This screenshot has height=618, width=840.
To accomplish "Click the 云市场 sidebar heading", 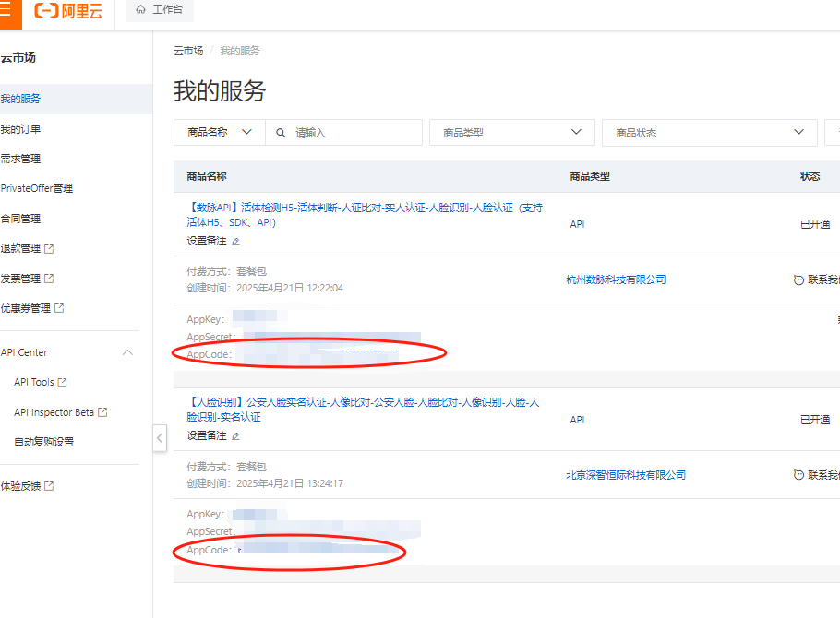I will [18, 57].
